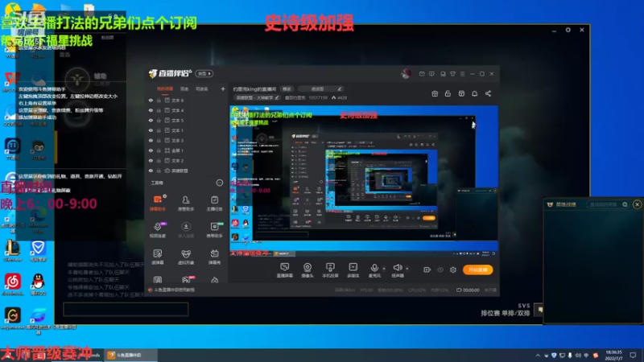Open the 榜单助手 tool icon
Image resolution: width=644 pixels, height=362 pixels.
[x=214, y=230]
